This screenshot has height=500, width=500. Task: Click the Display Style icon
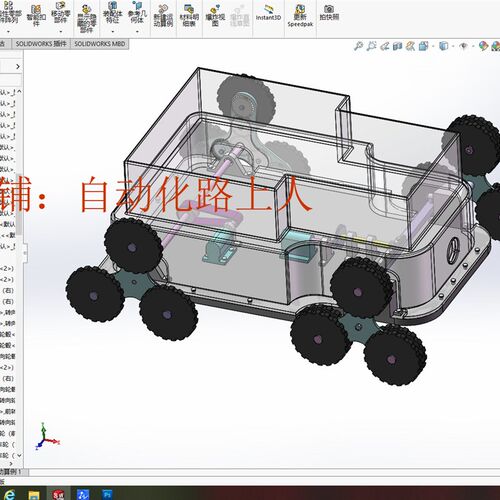[x=443, y=46]
